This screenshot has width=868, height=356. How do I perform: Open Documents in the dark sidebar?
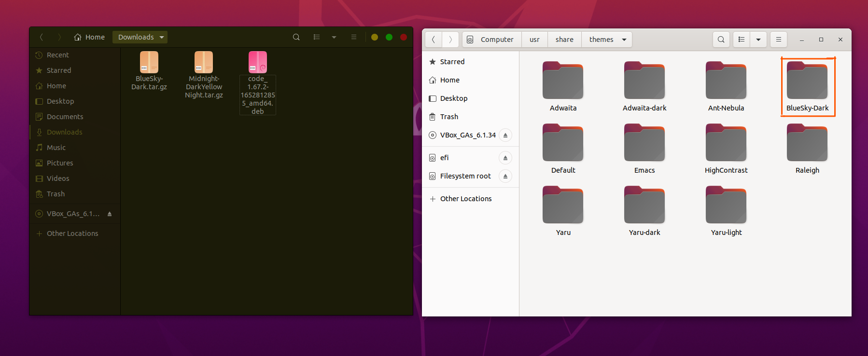tap(75, 117)
